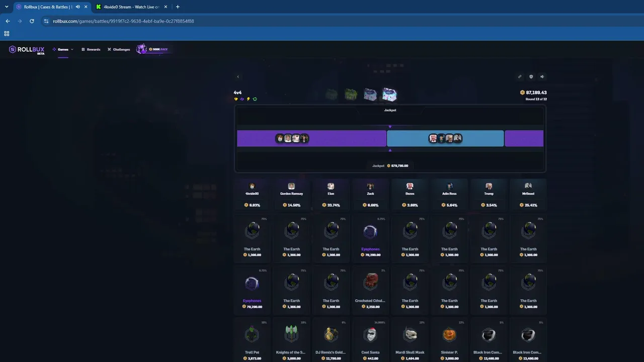This screenshot has width=644, height=362.
Task: Select the Sinister P. pumpkin icon
Action: click(449, 334)
